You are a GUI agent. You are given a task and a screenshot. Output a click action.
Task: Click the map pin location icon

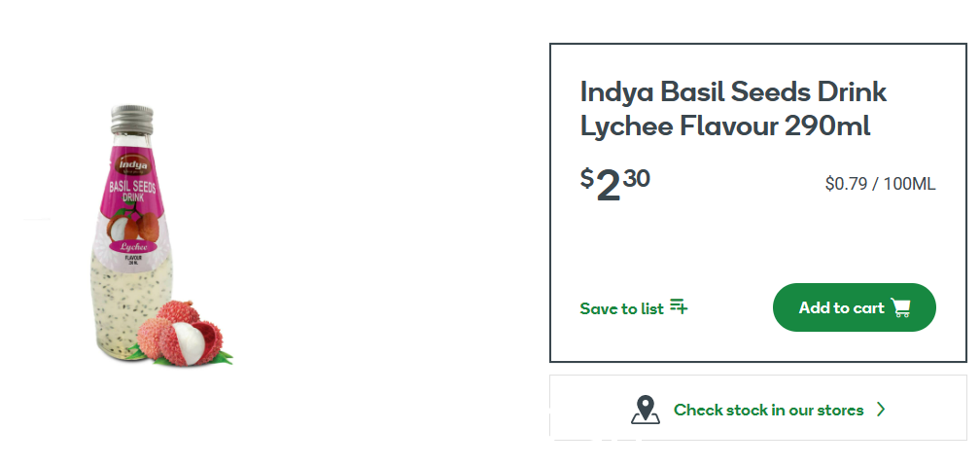pyautogui.click(x=645, y=410)
